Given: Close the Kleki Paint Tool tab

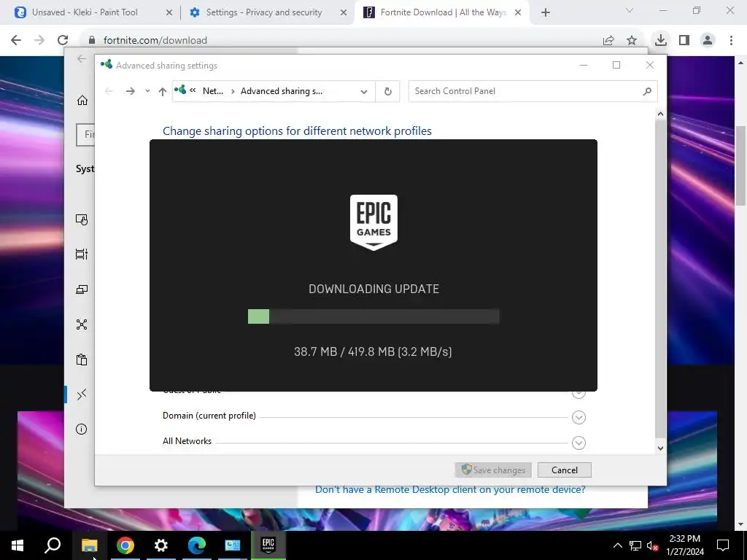Looking at the screenshot, I should coord(169,13).
